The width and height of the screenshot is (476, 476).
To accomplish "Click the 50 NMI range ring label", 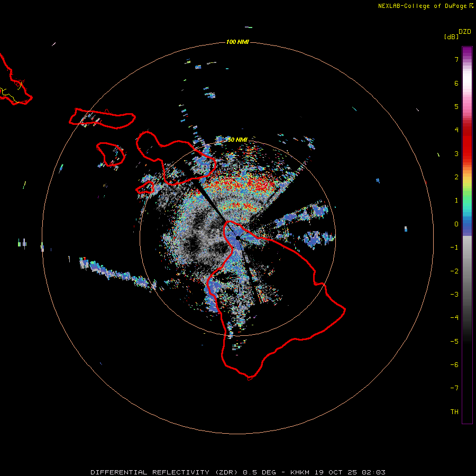I will 237,140.
